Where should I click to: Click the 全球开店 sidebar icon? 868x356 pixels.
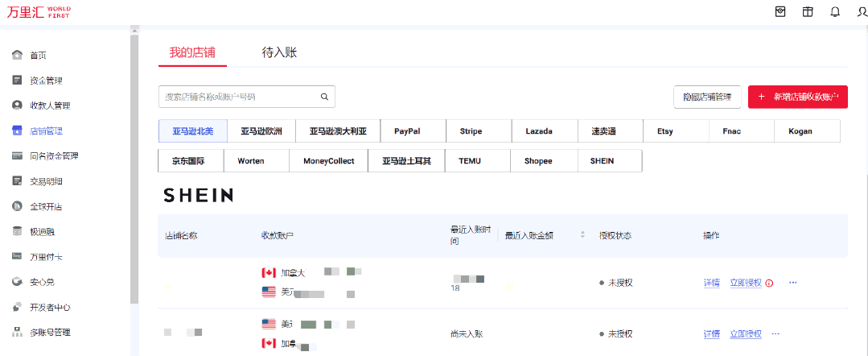point(17,206)
